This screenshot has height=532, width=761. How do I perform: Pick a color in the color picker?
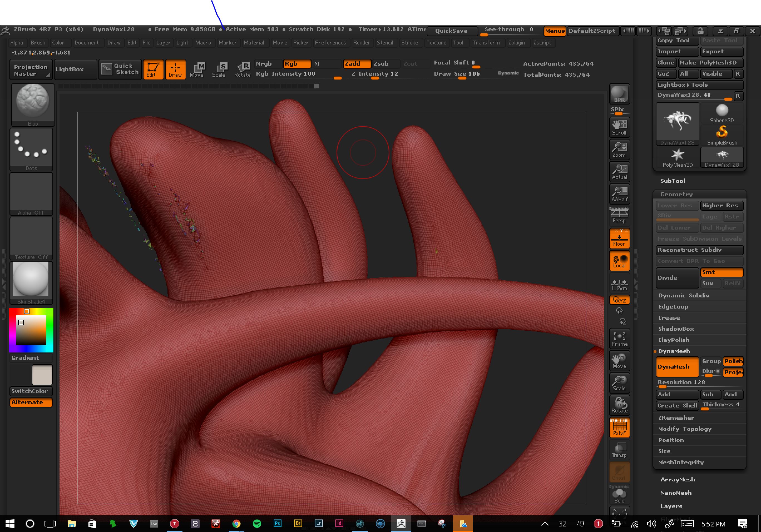[x=31, y=330]
